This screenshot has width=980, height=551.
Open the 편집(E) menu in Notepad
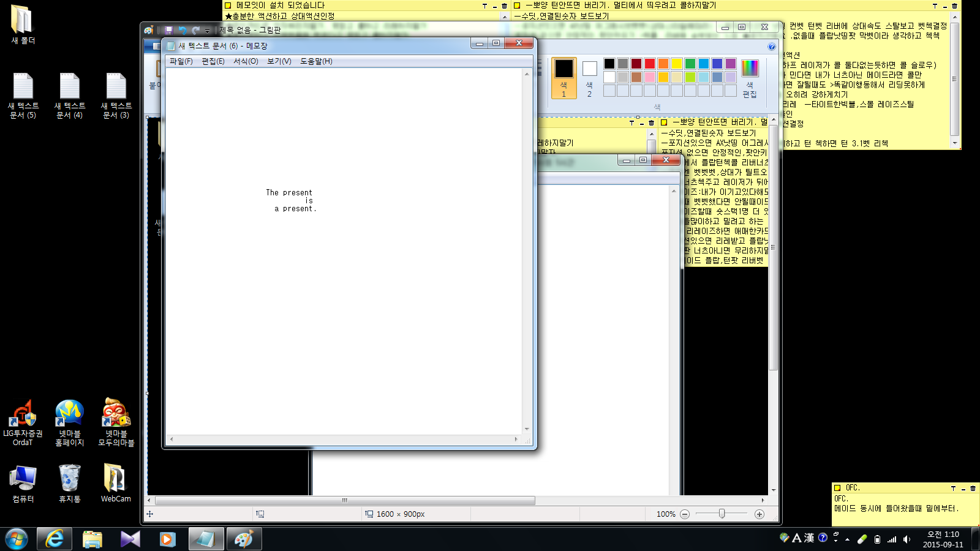pyautogui.click(x=213, y=61)
